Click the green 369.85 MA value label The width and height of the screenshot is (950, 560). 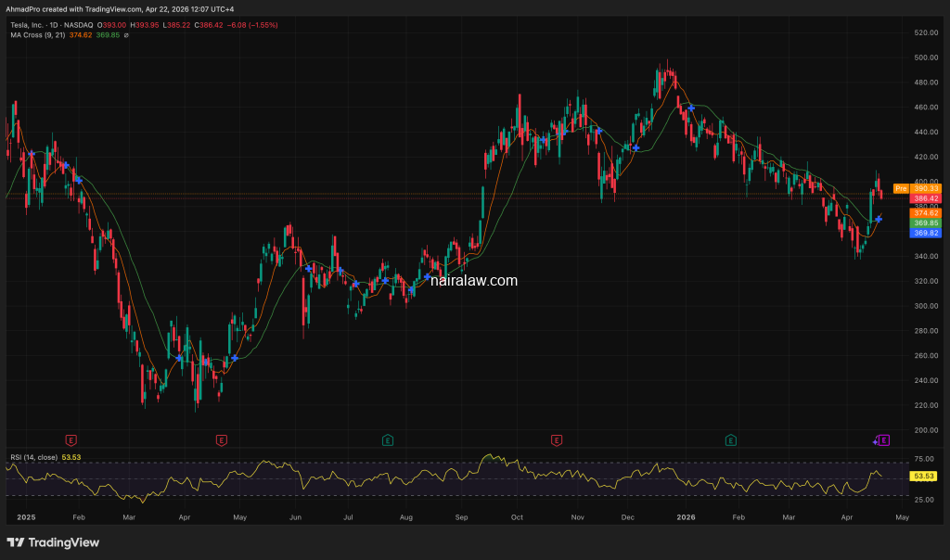(926, 223)
